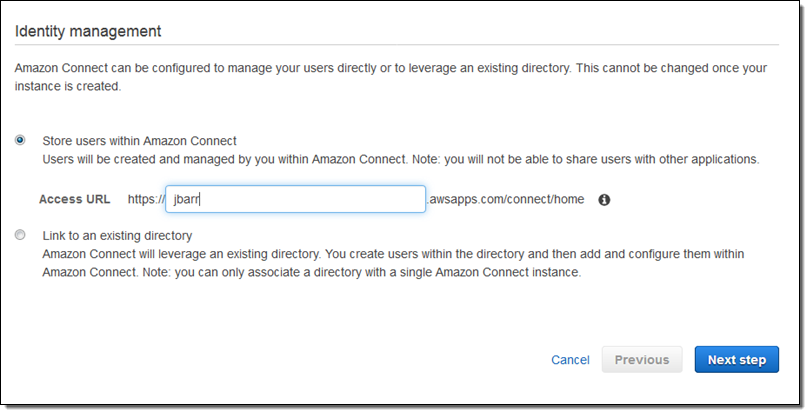Click the "Link to an existing directory" label

point(117,236)
